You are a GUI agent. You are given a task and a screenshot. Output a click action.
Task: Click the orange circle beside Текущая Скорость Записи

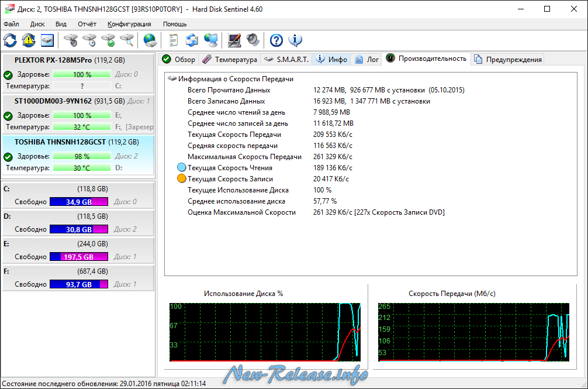click(182, 178)
